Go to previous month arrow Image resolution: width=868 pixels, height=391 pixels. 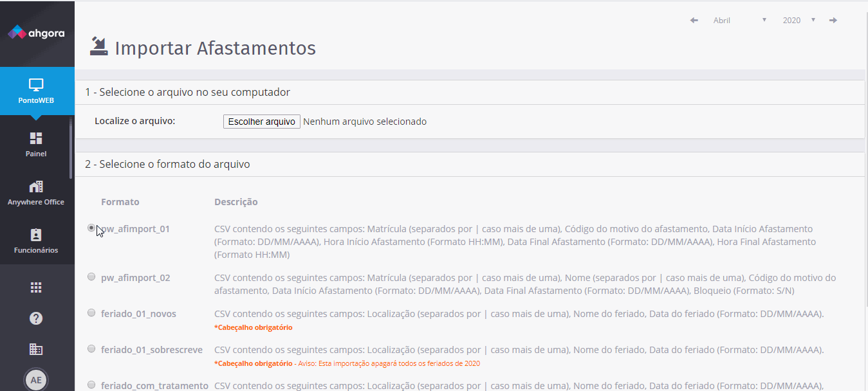694,21
